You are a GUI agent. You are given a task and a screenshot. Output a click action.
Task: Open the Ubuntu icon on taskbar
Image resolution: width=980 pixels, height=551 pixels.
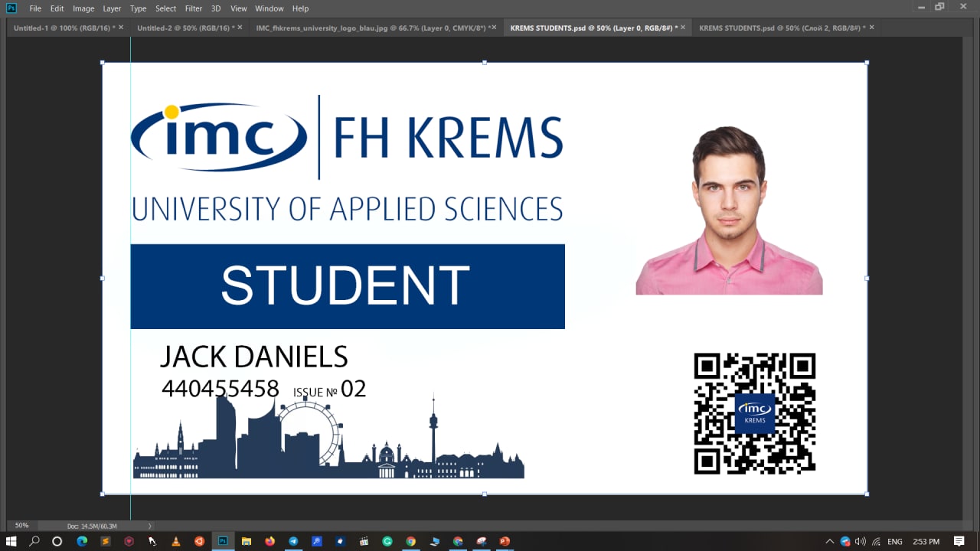coord(199,541)
